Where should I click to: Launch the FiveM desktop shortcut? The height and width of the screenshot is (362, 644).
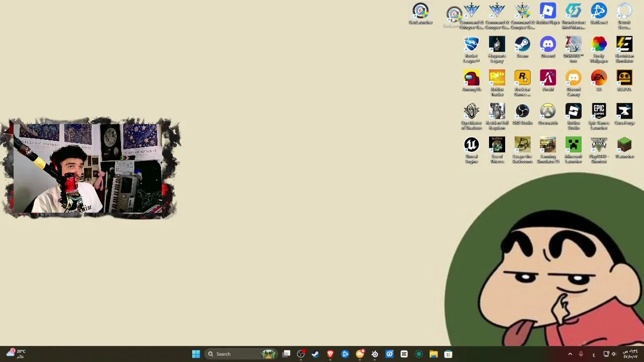pos(548,81)
